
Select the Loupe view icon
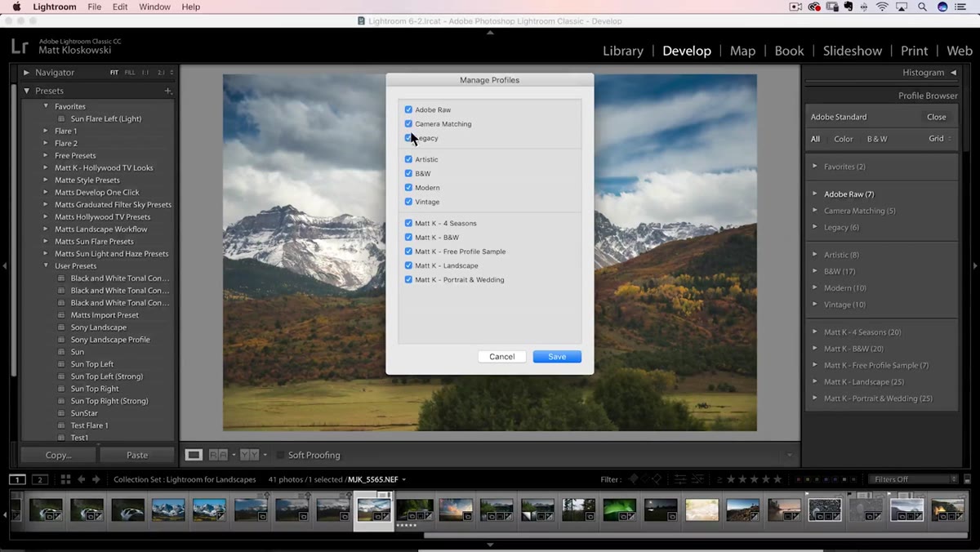[x=194, y=455]
